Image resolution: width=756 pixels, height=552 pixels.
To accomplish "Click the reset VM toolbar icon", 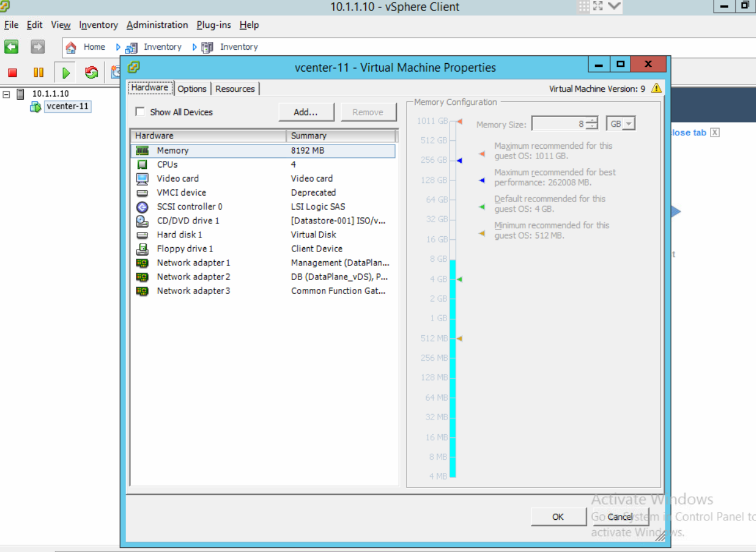I will [91, 73].
